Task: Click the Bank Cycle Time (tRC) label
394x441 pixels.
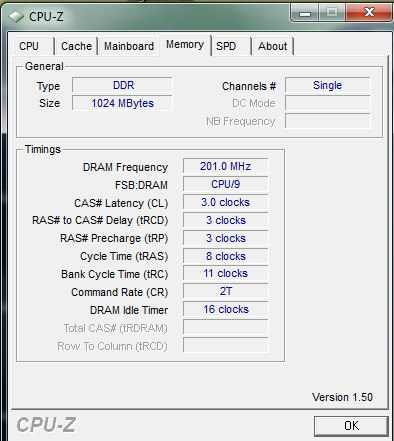Action: pyautogui.click(x=115, y=274)
